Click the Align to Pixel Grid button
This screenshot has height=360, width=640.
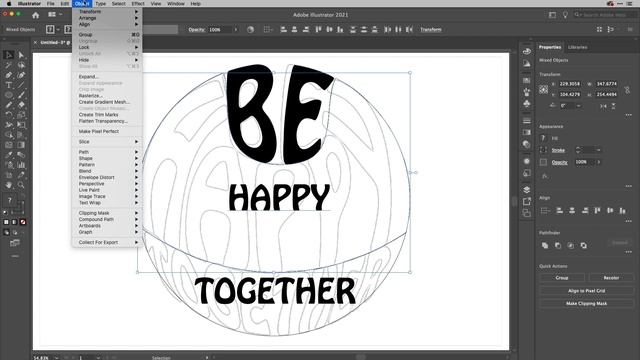(587, 291)
